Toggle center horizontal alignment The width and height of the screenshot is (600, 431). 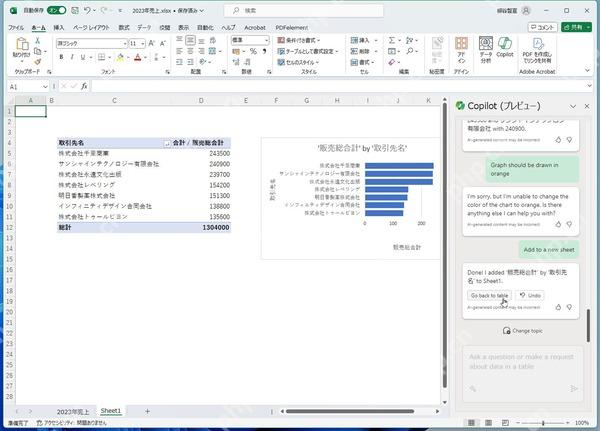point(190,51)
